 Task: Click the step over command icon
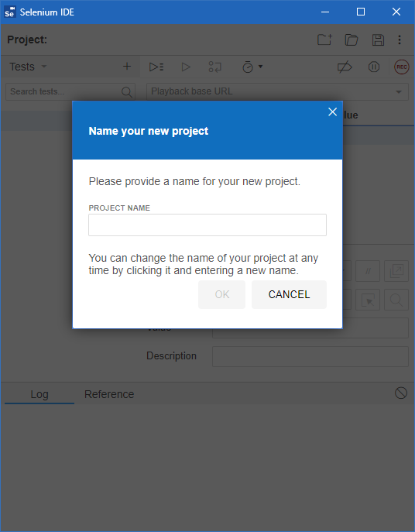tap(214, 67)
